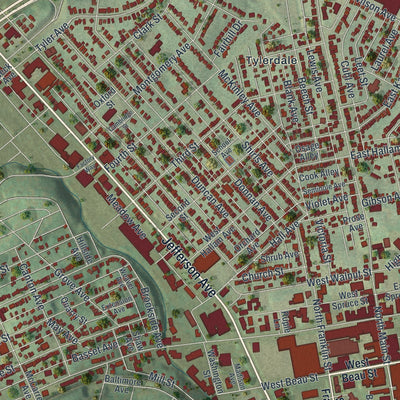400x400 pixels.
Task: Click the Fairhill Dr label
Action: pyautogui.click(x=228, y=39)
